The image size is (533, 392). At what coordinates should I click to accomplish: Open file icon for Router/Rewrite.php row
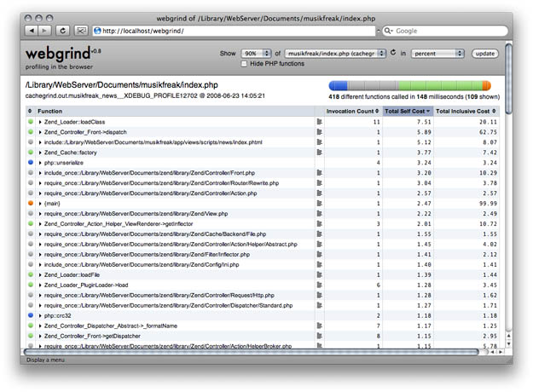tap(320, 182)
